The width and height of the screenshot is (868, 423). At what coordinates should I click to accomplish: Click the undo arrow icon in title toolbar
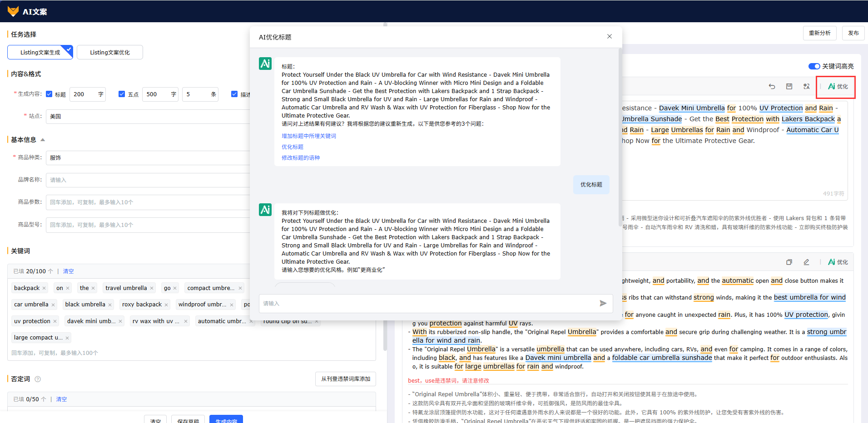coord(772,86)
